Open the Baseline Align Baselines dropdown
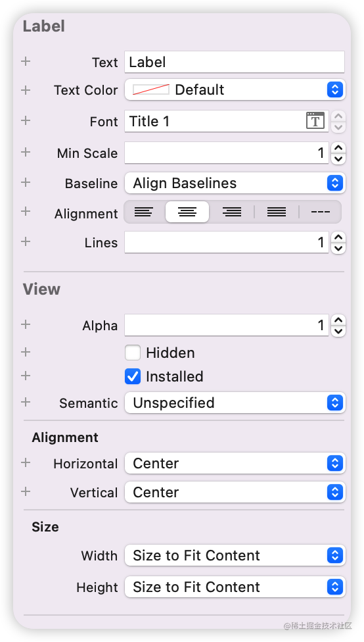 pyautogui.click(x=235, y=183)
